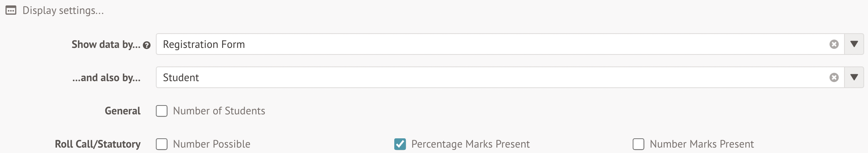Screen dimensions: 868x153
Task: Open the Registration Form combo box
Action: 500,44
